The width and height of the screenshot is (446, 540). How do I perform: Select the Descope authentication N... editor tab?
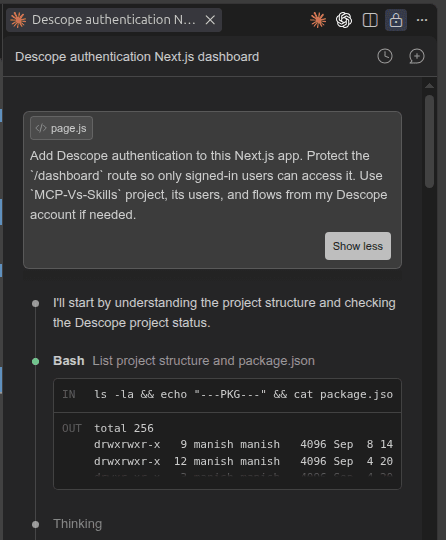(114, 20)
